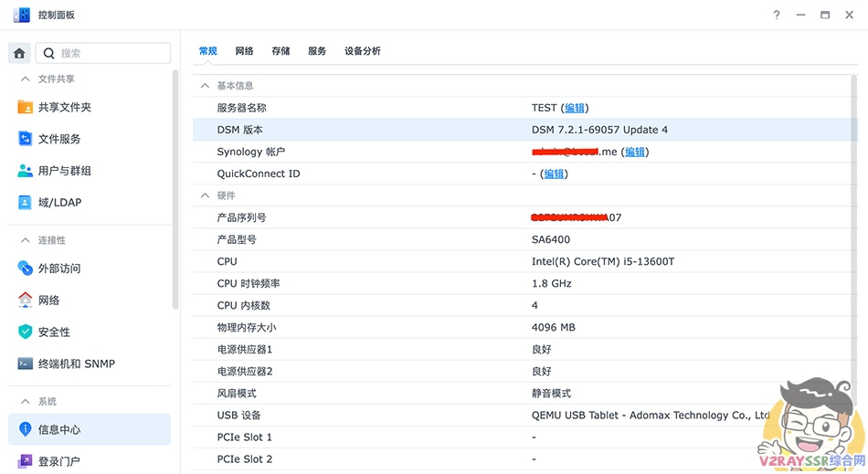Select the clock rate value 1.8 GHz
868x474 pixels.
pos(551,283)
